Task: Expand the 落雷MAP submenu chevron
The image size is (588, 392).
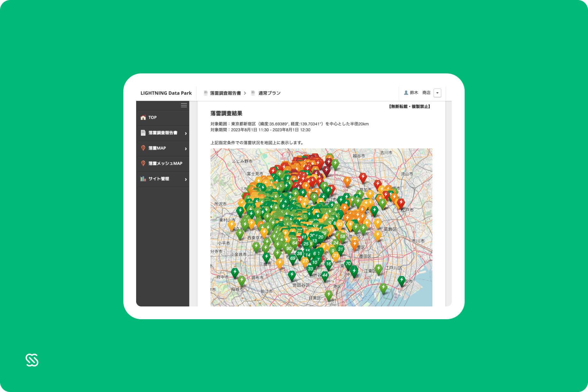Action: click(186, 149)
